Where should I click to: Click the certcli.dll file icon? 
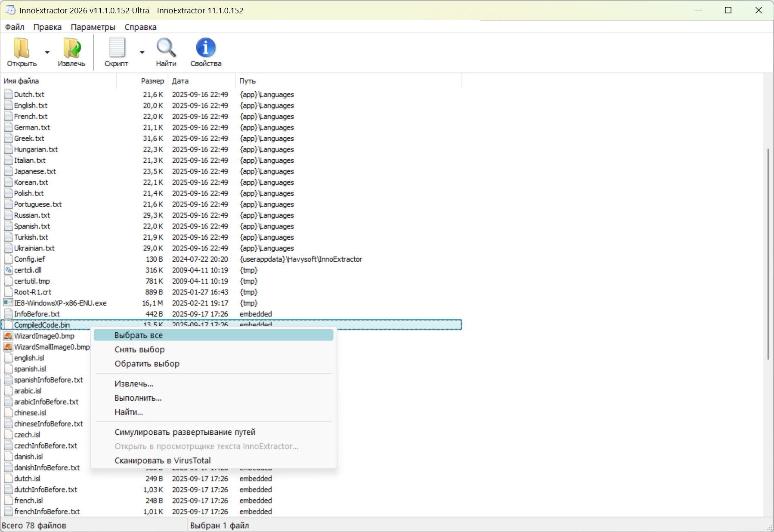point(8,270)
